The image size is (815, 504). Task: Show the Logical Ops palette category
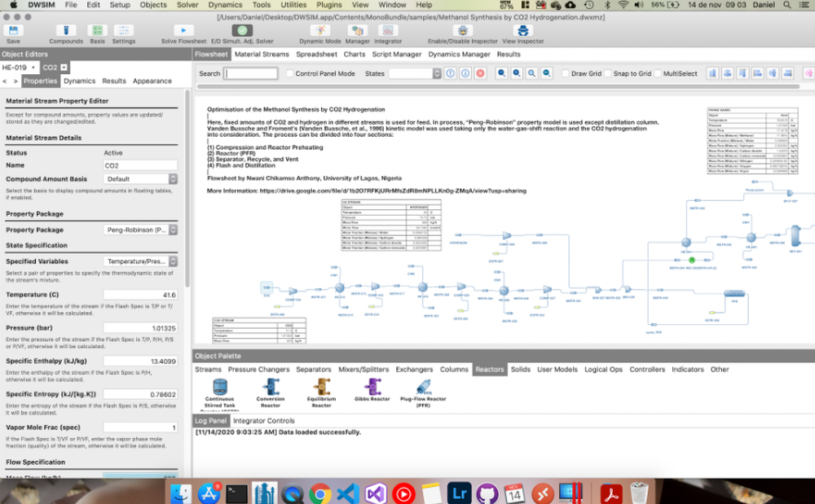point(603,370)
